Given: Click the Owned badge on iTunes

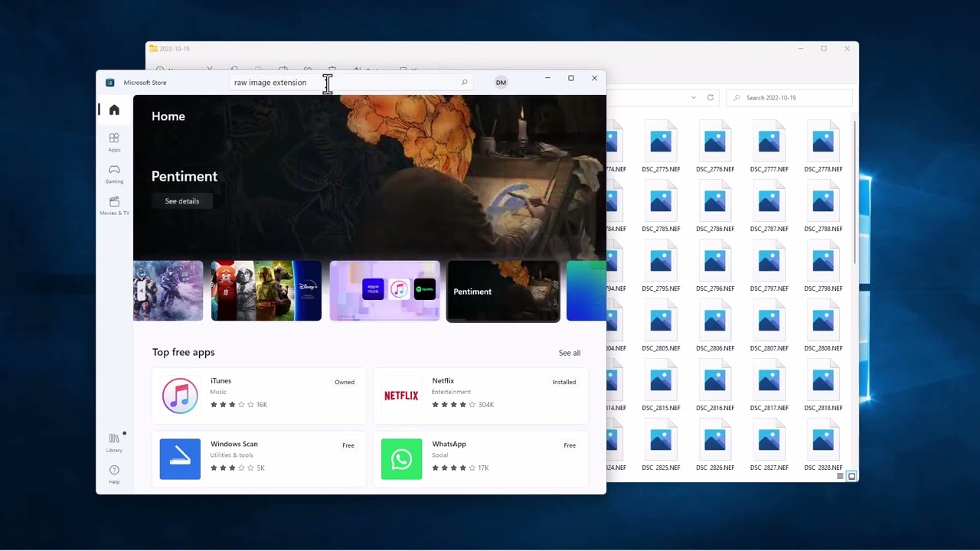Looking at the screenshot, I should click(345, 382).
